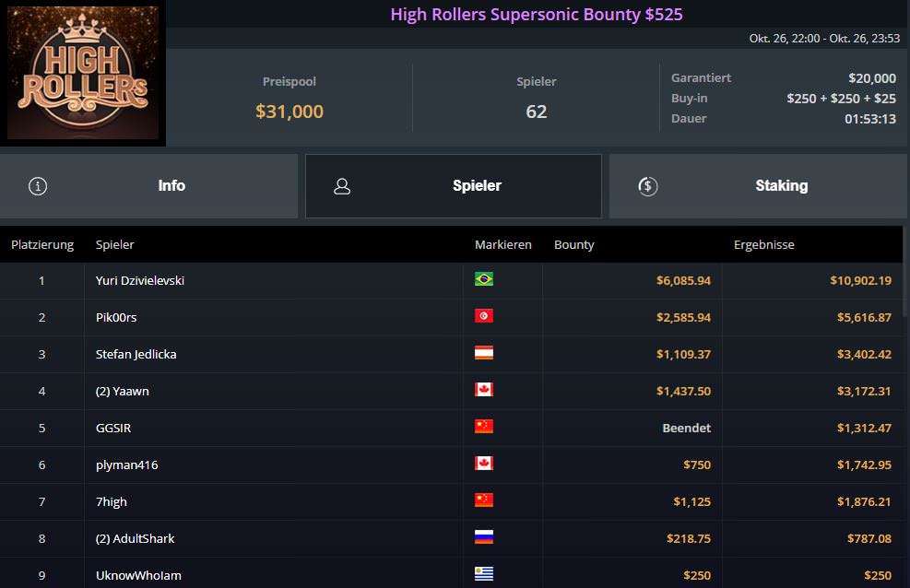Open player plyman416's row
910x588 pixels.
click(x=127, y=465)
